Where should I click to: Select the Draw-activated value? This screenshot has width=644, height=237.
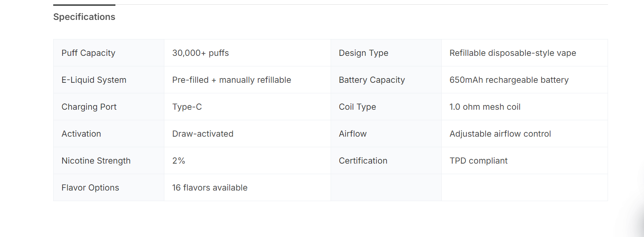pos(203,134)
